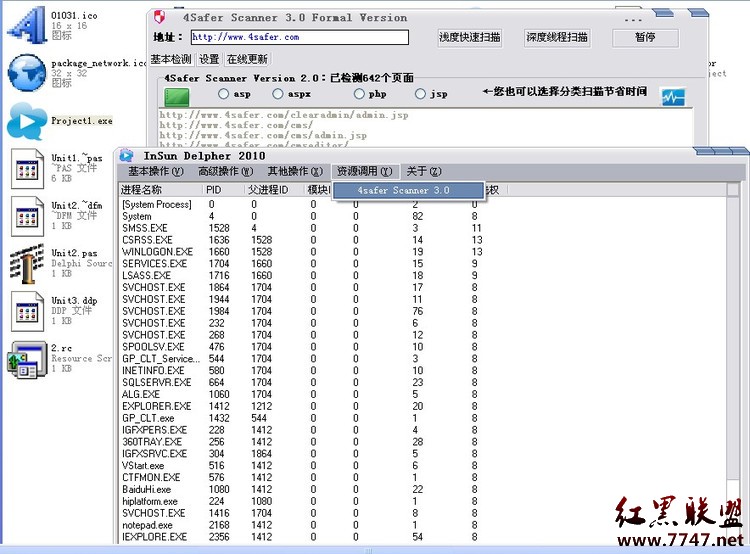This screenshot has width=750, height=554.
Task: Click the InSun Delpher title bar icon
Action: click(x=126, y=155)
